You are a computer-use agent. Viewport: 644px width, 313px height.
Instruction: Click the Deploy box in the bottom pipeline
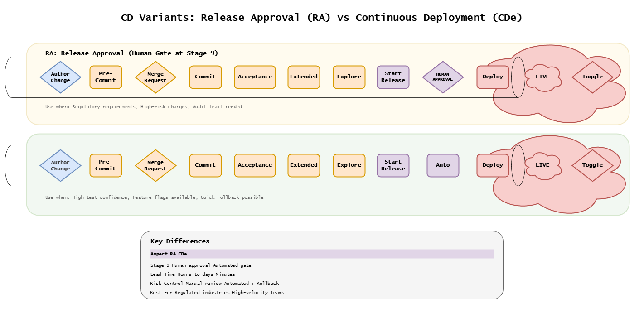[x=493, y=165]
